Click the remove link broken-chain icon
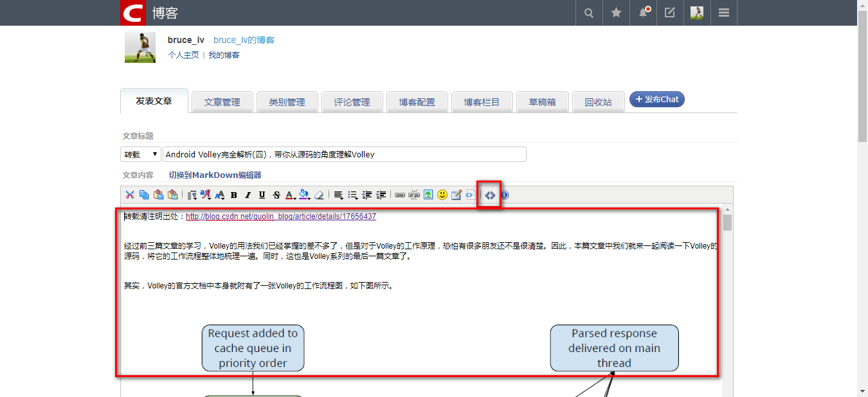The width and height of the screenshot is (868, 397). (414, 195)
